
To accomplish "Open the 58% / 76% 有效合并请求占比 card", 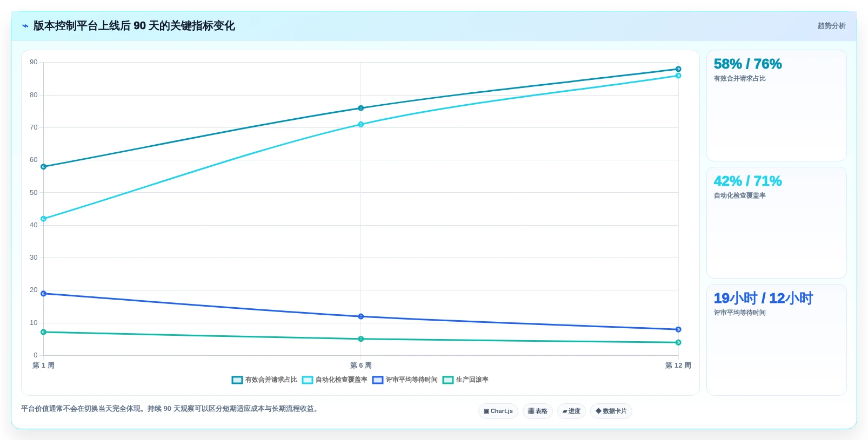I will click(x=777, y=106).
